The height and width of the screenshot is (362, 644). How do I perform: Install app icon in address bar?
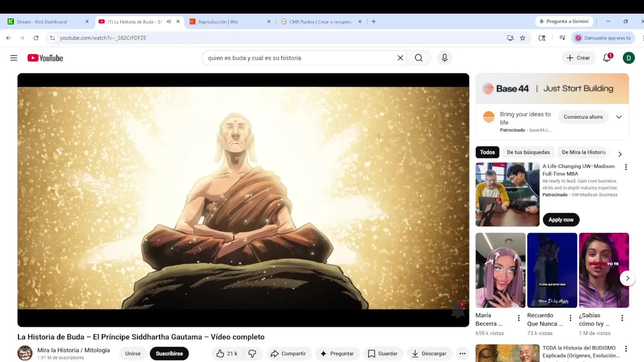[510, 38]
